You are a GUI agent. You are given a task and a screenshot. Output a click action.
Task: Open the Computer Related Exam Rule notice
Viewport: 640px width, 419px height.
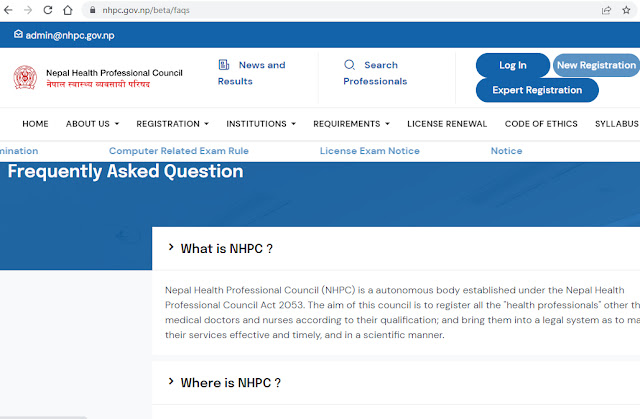coord(179,151)
